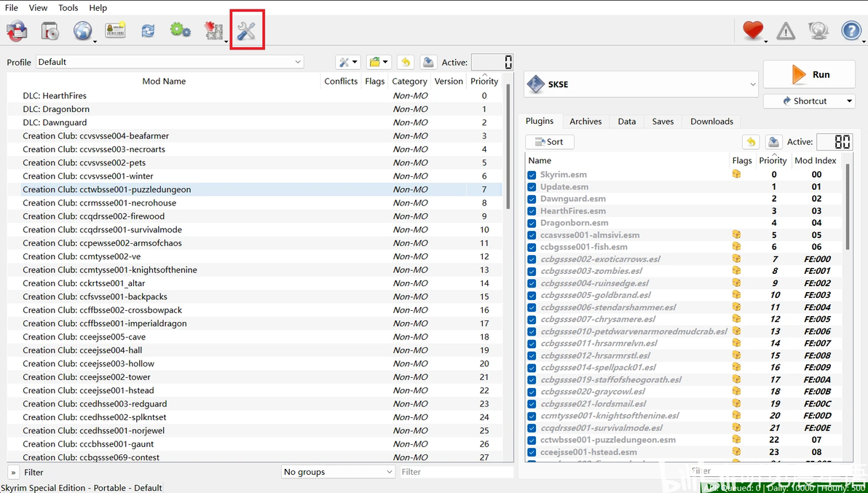Sort plugins by Mod Index header
The image size is (868, 493).
pyautogui.click(x=815, y=160)
